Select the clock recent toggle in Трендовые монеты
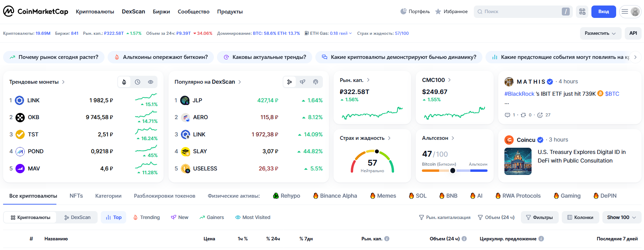This screenshot has height=250, width=644. coord(138,82)
